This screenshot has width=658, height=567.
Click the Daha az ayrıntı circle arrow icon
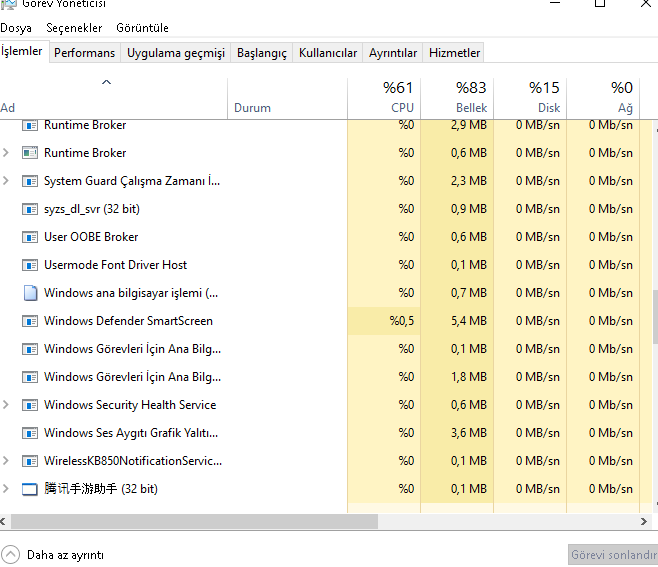click(10, 554)
